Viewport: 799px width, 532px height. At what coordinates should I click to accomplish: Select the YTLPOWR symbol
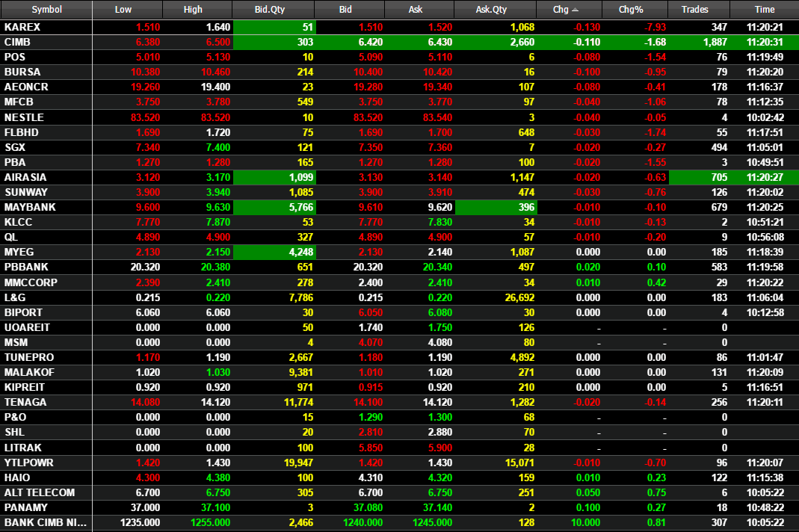click(x=29, y=463)
